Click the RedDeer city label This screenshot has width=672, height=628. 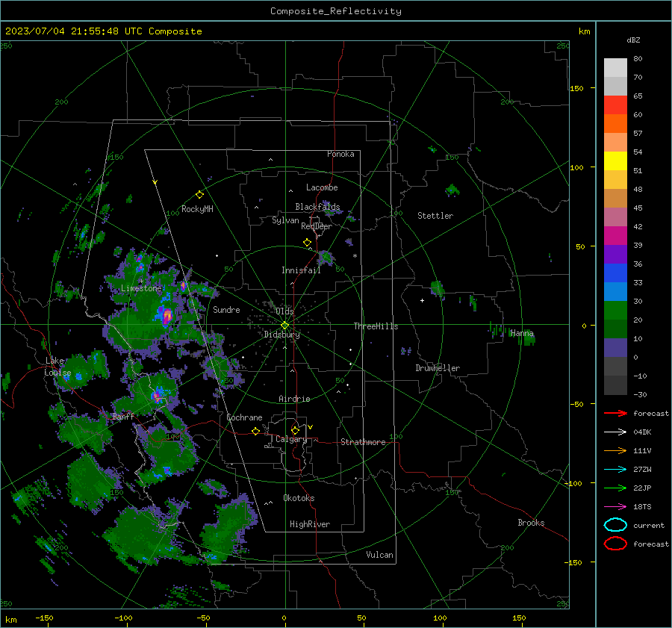click(317, 226)
